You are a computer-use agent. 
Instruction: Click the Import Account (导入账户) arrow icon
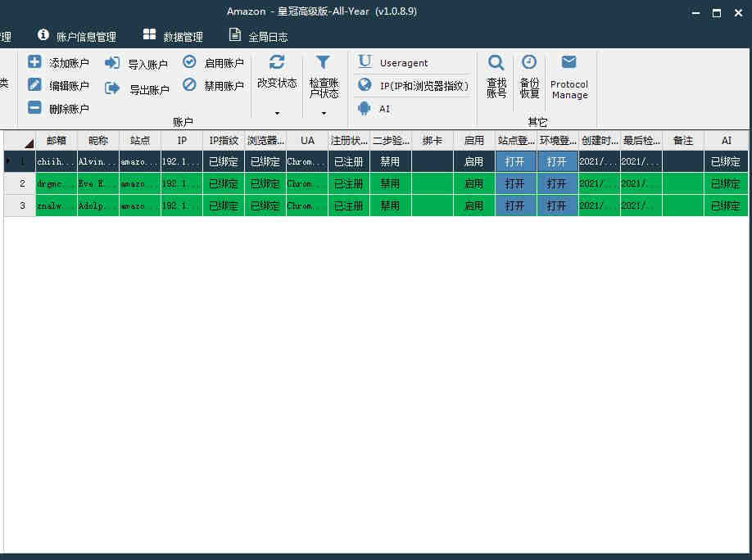click(112, 62)
